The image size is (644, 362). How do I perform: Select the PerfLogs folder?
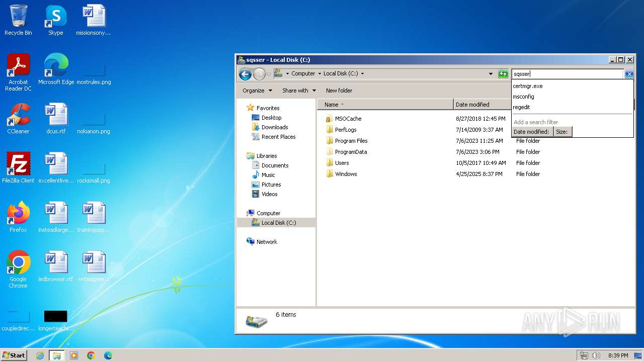tap(346, 130)
